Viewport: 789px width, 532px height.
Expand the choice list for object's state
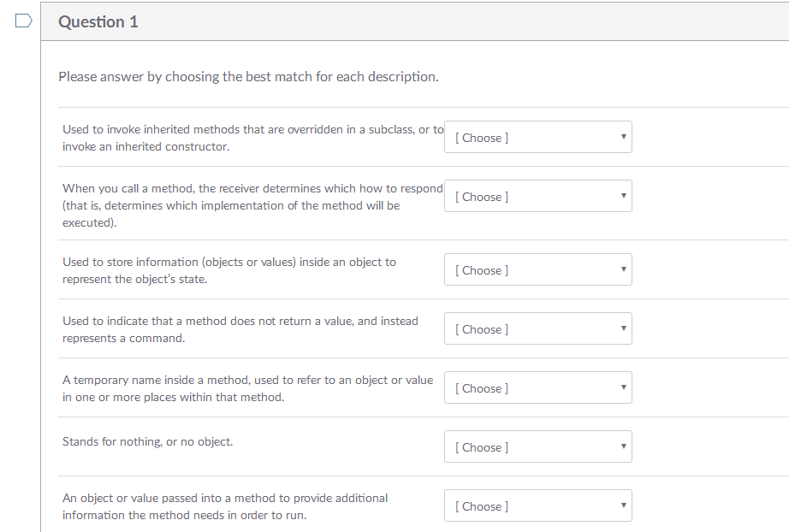click(537, 269)
